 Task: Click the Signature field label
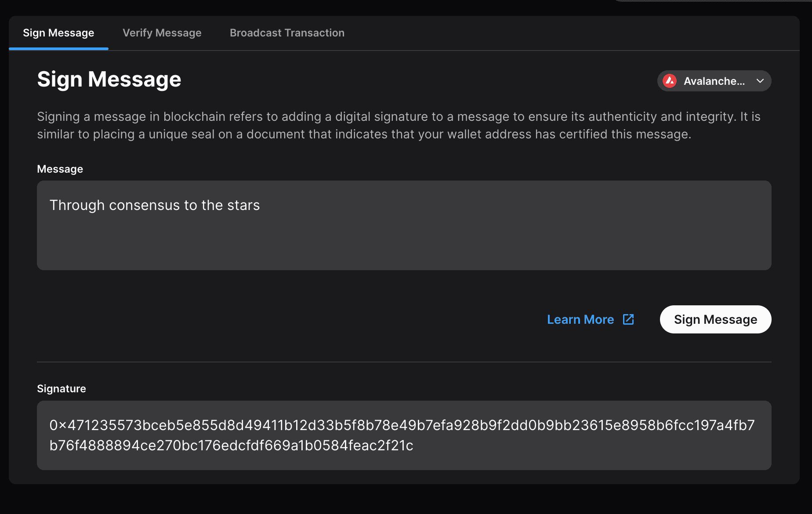(x=62, y=389)
